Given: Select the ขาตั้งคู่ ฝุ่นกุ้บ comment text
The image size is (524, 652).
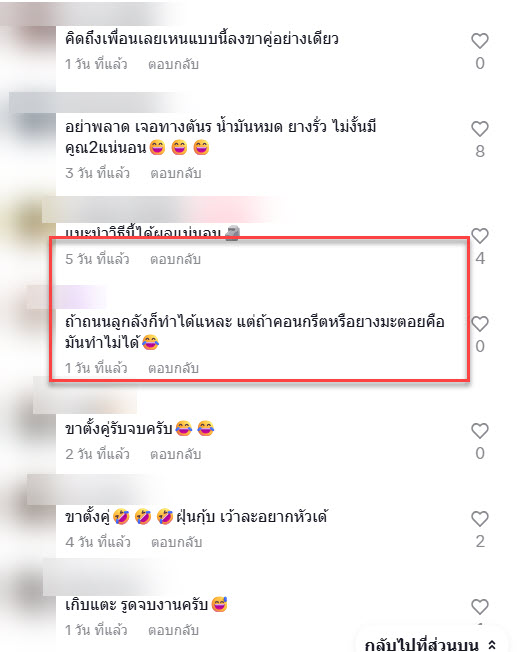Looking at the screenshot, I should tap(196, 517).
